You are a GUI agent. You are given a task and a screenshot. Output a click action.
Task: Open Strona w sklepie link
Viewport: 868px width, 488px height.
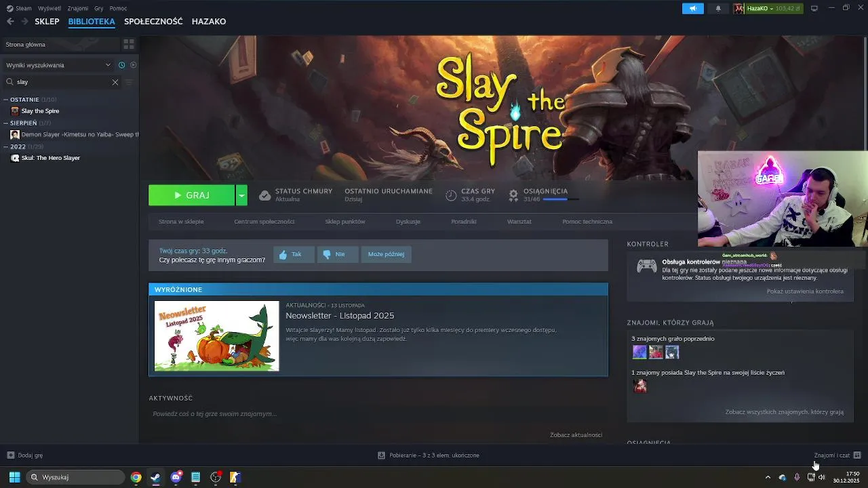point(181,222)
